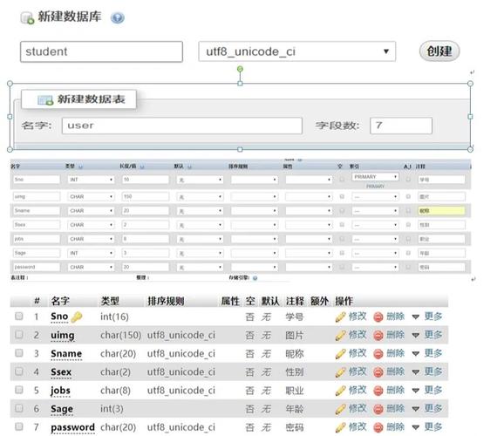
Task: Click the pencil edit icon in Ssex row
Action: (x=340, y=372)
